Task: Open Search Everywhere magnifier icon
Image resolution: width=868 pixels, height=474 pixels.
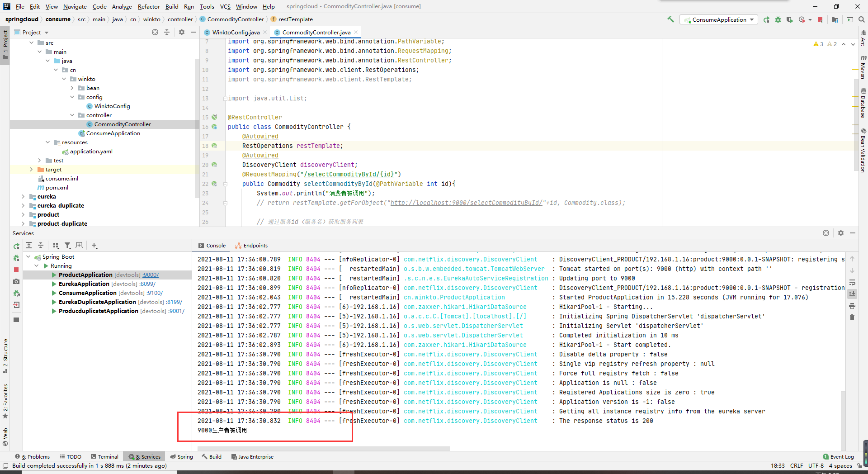Action: pyautogui.click(x=862, y=19)
